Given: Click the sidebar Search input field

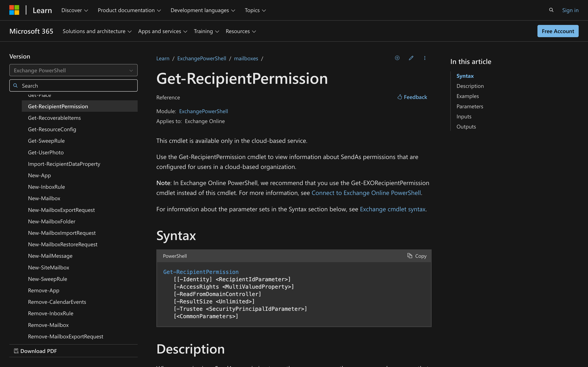Looking at the screenshot, I should 73,86.
